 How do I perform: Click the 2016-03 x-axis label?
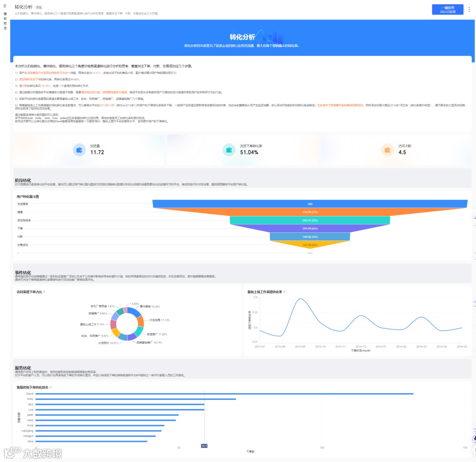421,346
